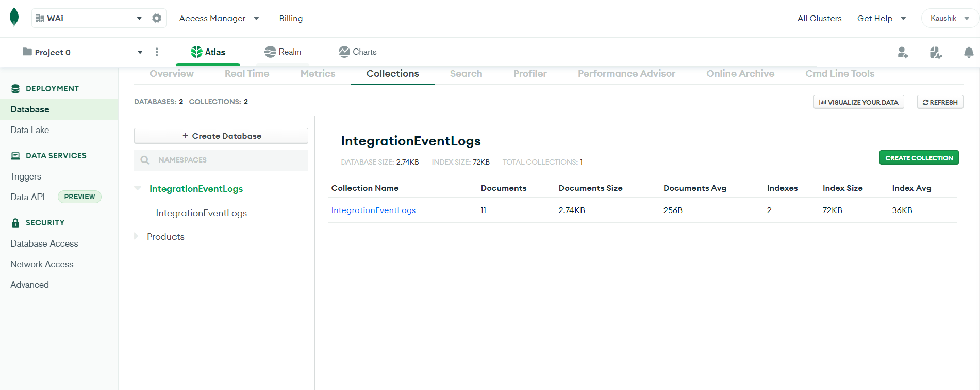Click the Realm icon
The width and height of the screenshot is (980, 390).
coord(270,52)
